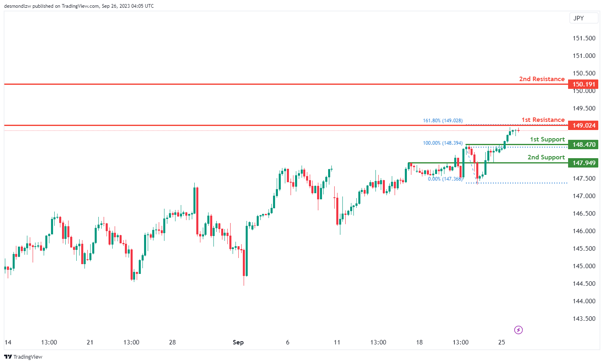
Task: Select the 1st Support label
Action: point(547,139)
